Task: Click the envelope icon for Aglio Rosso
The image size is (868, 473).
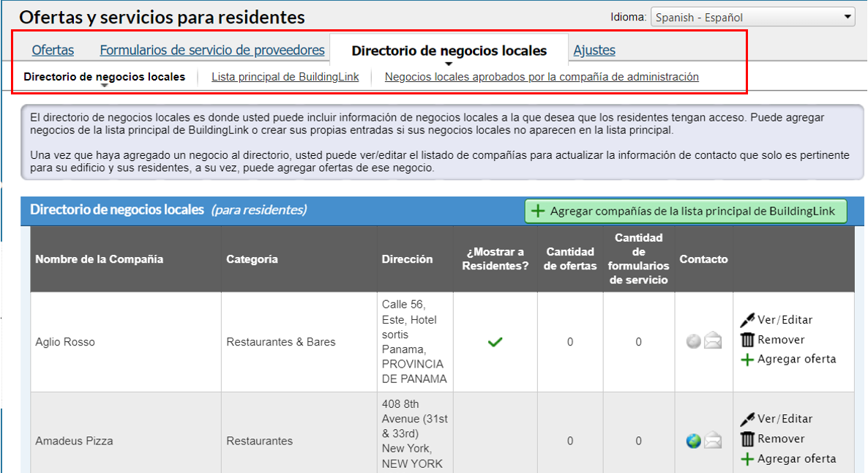Action: click(x=713, y=340)
